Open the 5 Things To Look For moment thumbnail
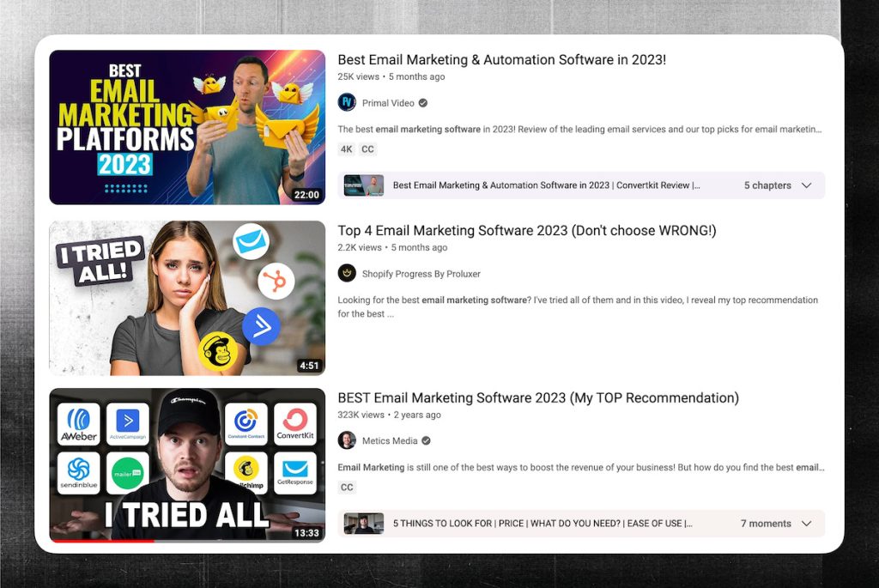879x588 pixels. [x=364, y=524]
